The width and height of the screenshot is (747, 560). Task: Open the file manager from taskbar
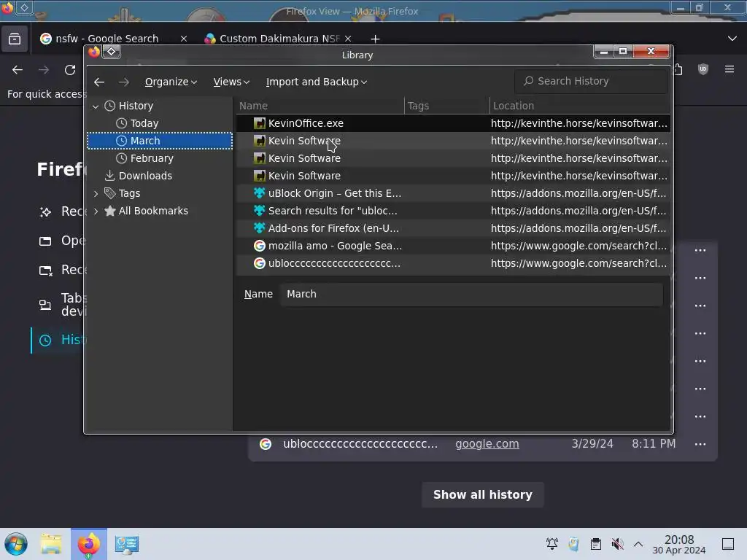pyautogui.click(x=51, y=544)
